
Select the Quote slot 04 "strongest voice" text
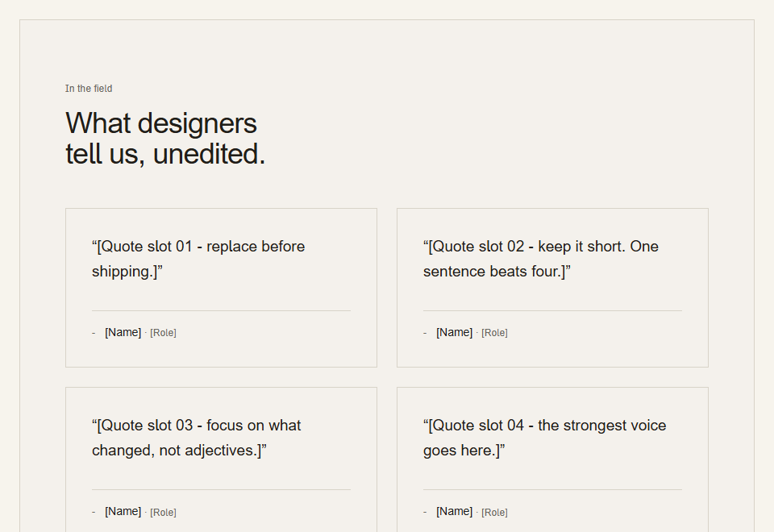[x=544, y=438]
